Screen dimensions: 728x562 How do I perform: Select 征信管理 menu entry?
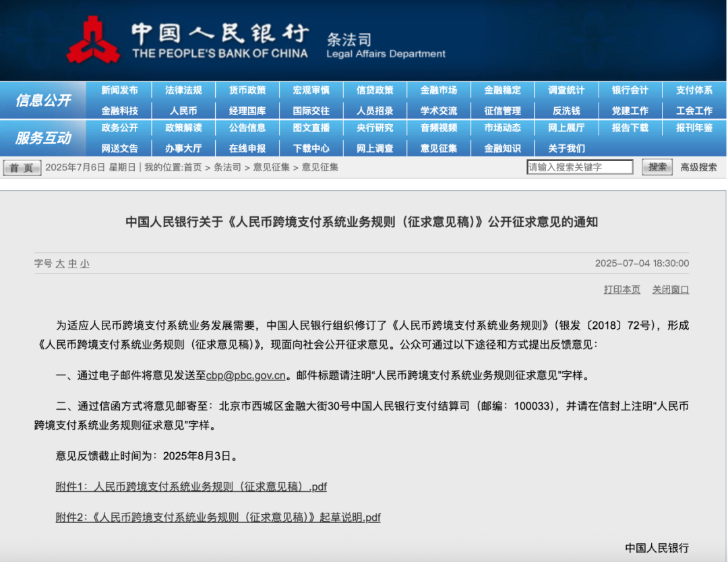(503, 111)
